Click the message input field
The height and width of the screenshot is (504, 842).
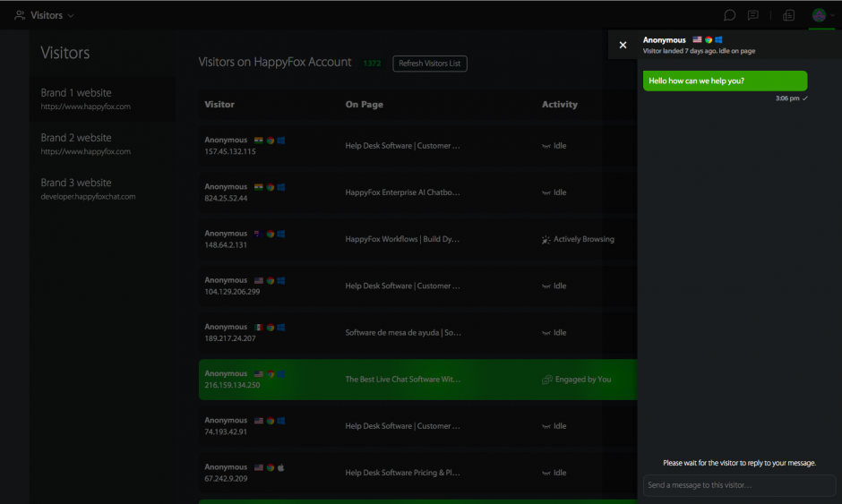(738, 485)
